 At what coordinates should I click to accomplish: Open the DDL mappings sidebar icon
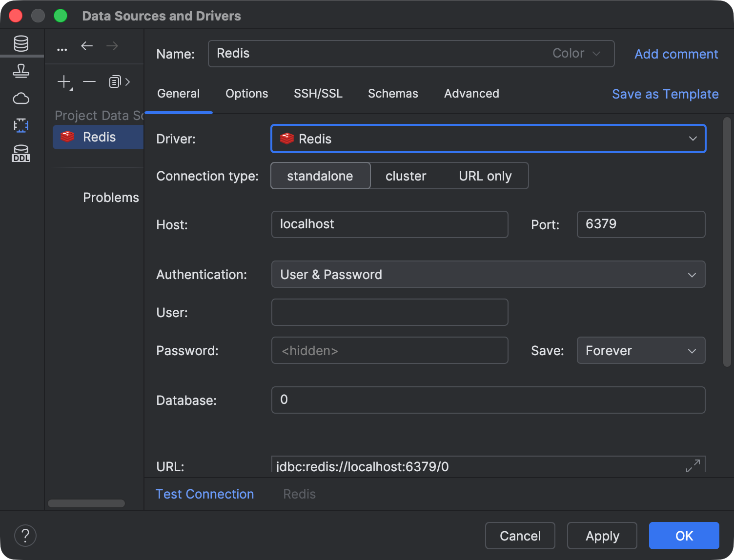tap(21, 153)
